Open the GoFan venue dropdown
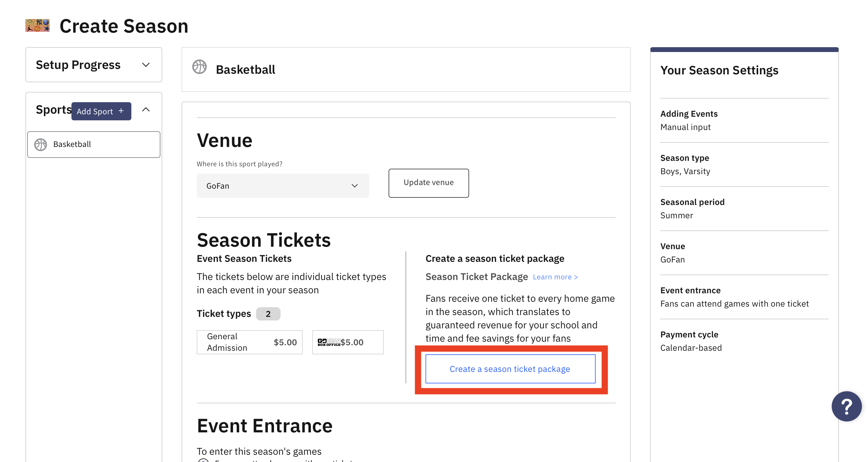 click(283, 186)
